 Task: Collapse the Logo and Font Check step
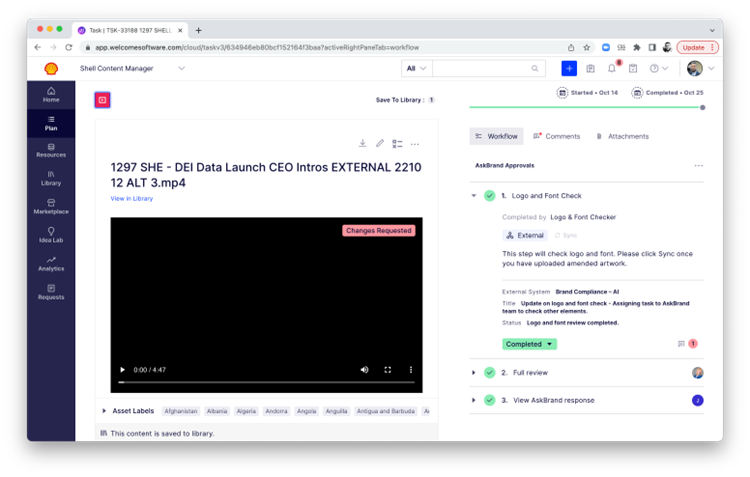474,196
